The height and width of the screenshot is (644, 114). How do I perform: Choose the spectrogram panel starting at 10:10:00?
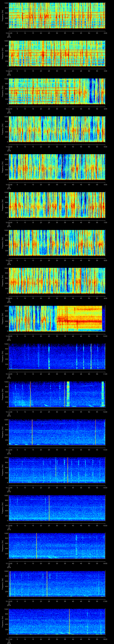point(57,356)
